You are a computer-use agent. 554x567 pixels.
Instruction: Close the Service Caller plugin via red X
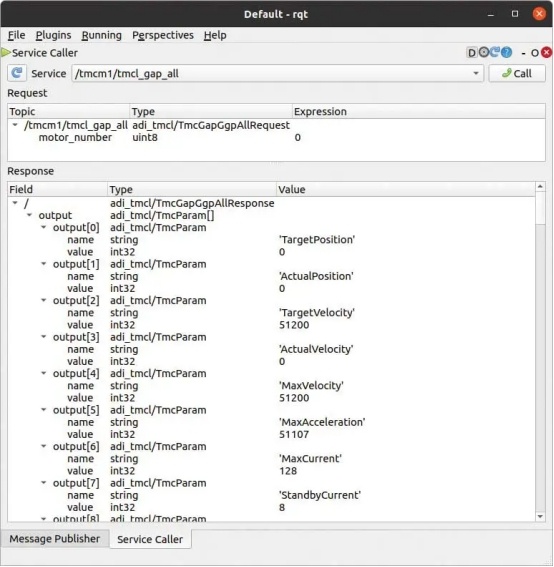pos(547,53)
